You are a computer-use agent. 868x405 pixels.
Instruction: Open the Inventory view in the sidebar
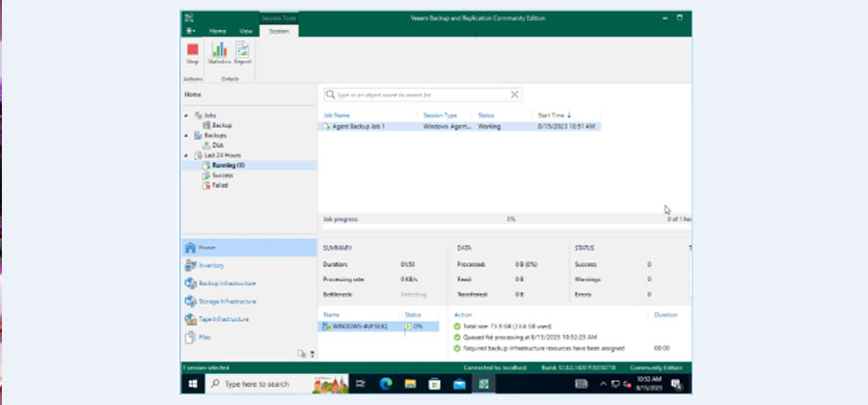click(x=210, y=265)
